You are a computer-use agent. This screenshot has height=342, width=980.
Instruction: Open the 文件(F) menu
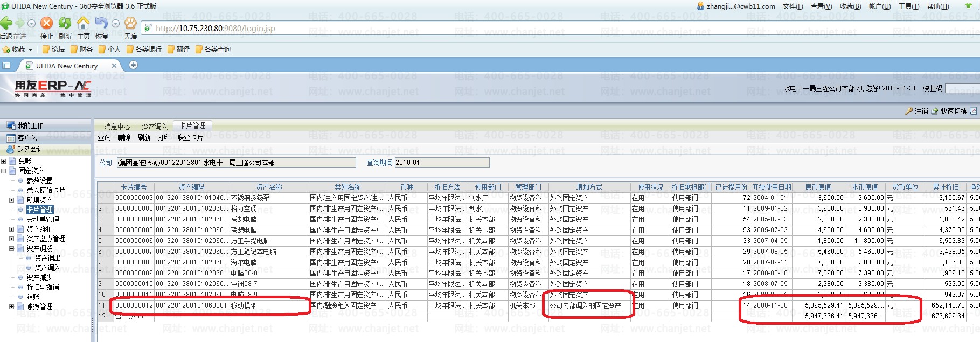tap(793, 6)
